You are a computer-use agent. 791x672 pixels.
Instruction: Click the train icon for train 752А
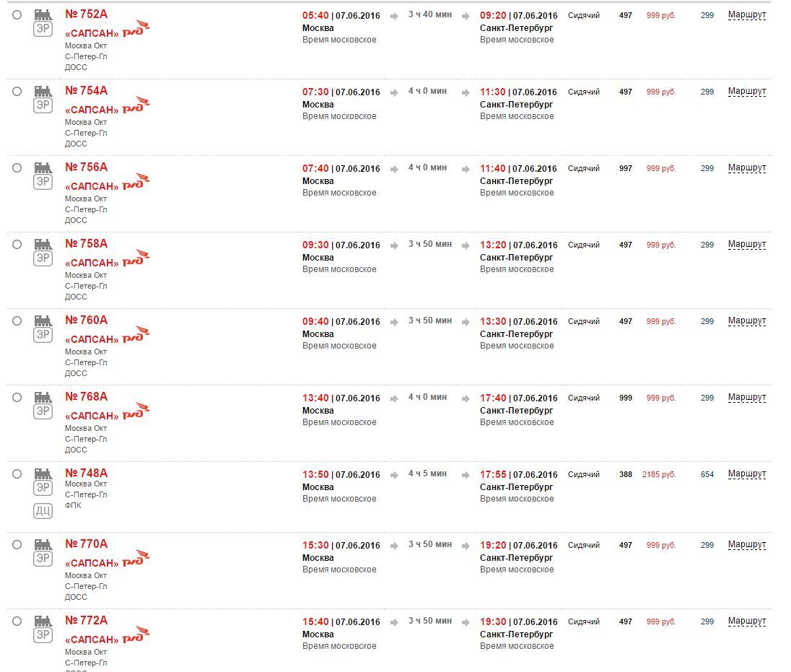43,14
